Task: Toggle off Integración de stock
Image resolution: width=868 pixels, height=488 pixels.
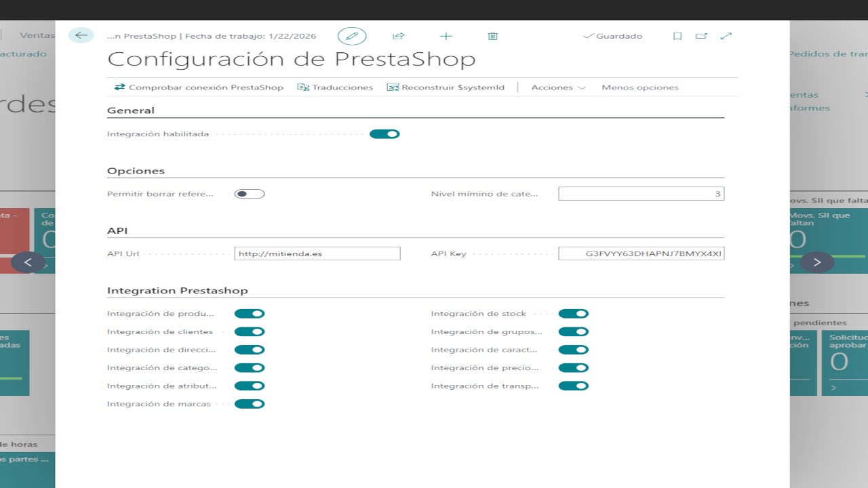Action: pyautogui.click(x=573, y=313)
